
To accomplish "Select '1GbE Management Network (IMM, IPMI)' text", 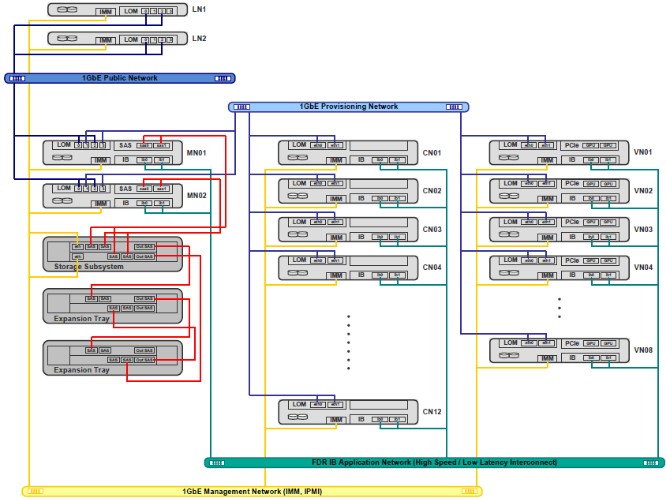I will (252, 492).
